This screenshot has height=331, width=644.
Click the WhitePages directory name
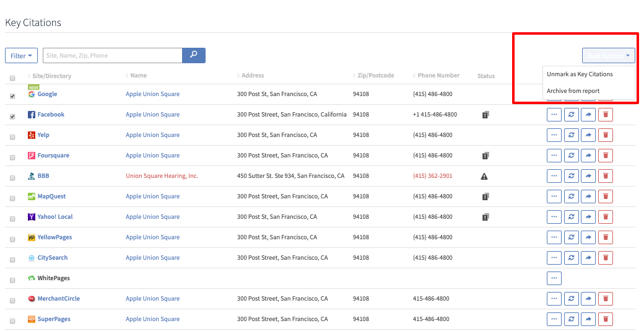tap(53, 278)
